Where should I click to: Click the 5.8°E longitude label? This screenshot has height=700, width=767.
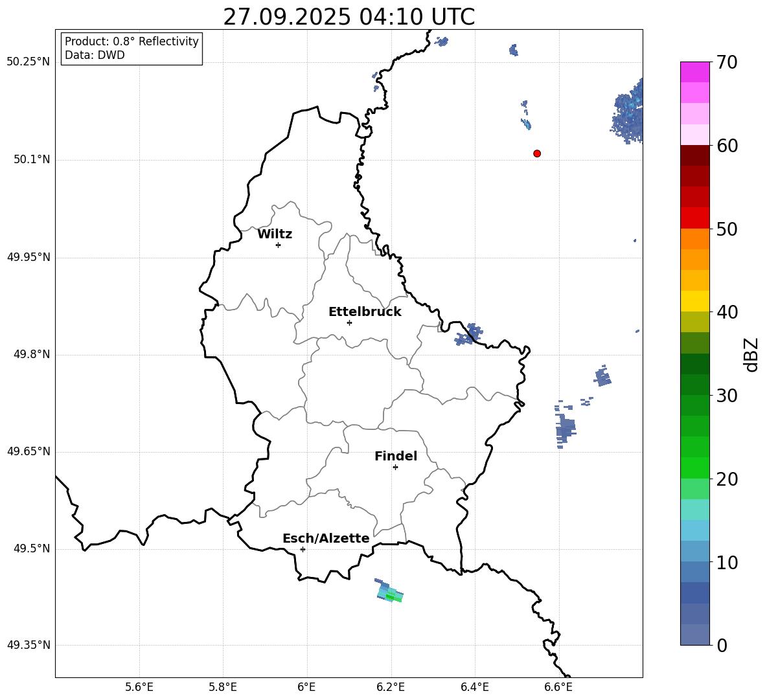223,687
